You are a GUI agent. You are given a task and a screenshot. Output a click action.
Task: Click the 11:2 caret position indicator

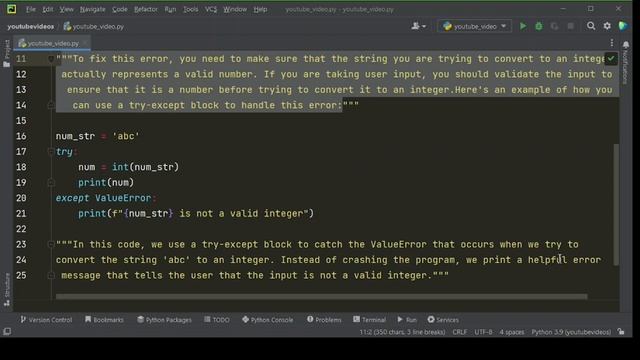click(402, 332)
